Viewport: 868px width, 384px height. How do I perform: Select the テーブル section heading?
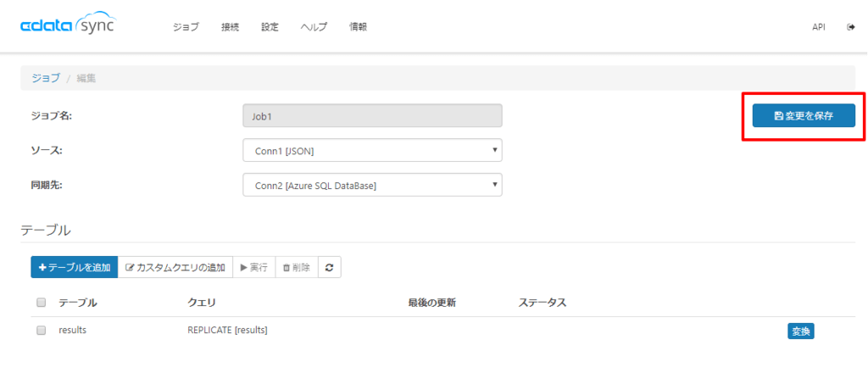coord(46,231)
